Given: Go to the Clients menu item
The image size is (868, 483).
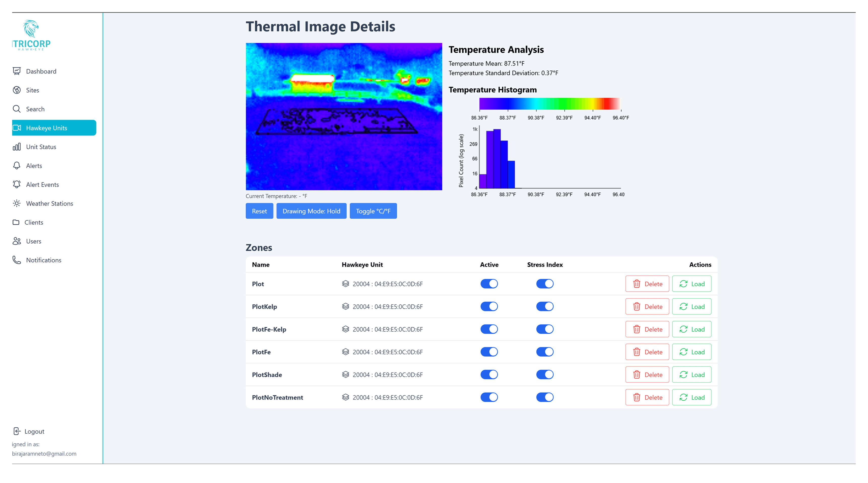Looking at the screenshot, I should (x=34, y=222).
